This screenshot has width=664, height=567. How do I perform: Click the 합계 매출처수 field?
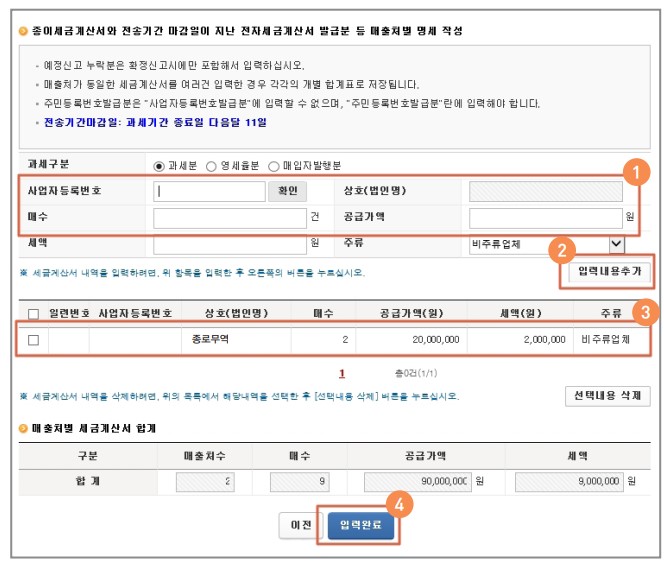pos(205,482)
